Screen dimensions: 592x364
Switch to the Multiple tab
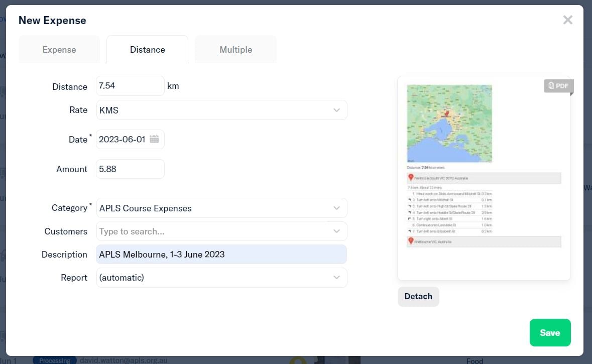(235, 49)
